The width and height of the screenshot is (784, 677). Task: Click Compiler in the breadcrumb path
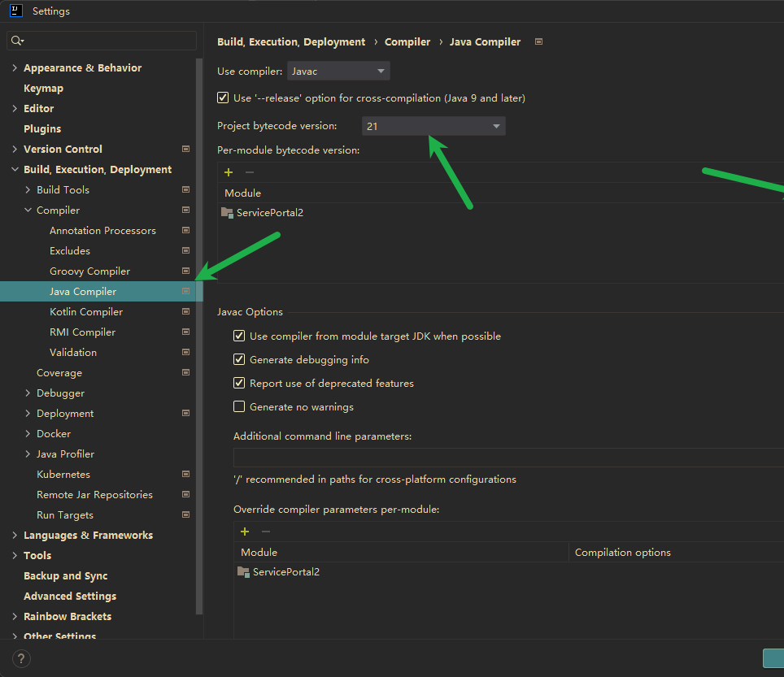[407, 41]
